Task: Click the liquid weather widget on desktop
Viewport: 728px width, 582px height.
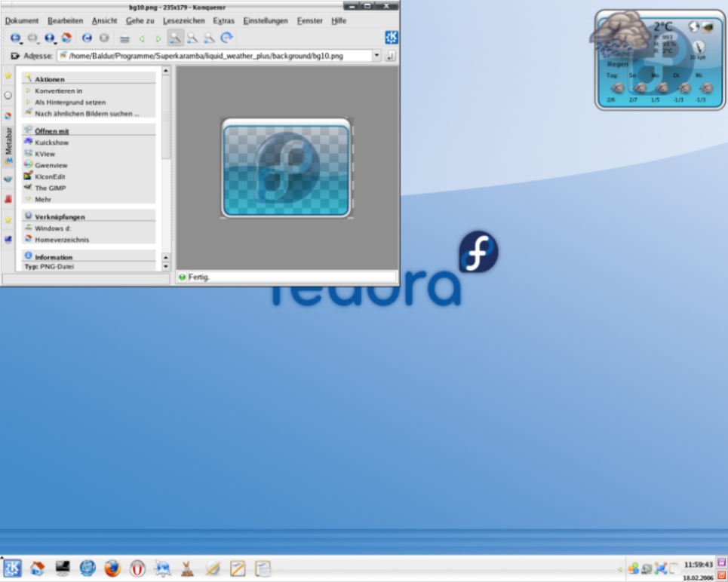Action: 660,60
